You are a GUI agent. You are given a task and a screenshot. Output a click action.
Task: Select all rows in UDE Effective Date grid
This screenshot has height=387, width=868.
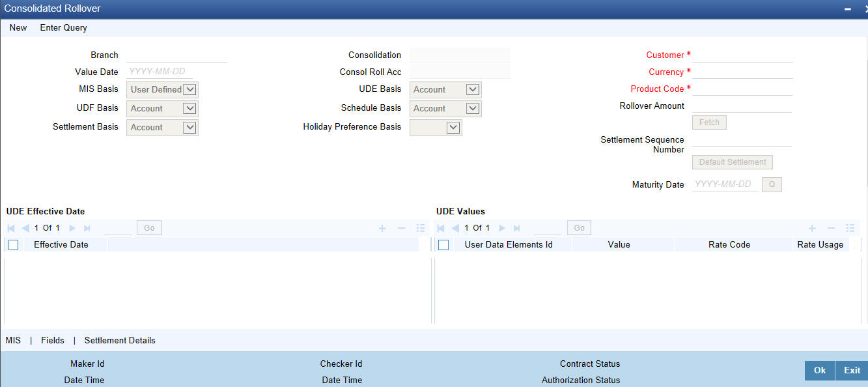pos(13,245)
